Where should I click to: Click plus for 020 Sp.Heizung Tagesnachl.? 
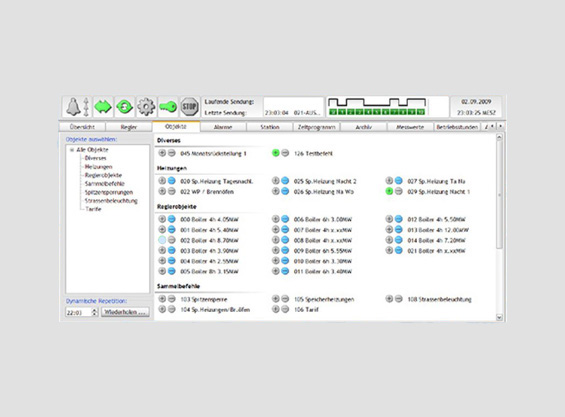pos(162,181)
